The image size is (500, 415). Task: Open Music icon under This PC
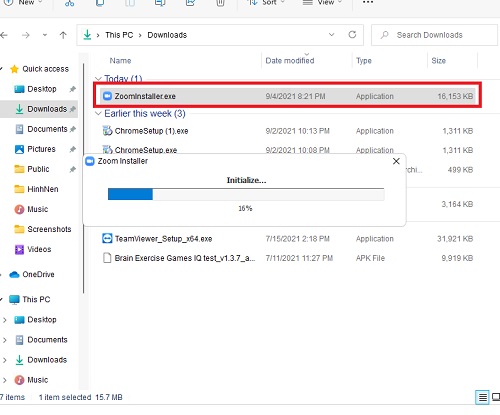pos(19,380)
